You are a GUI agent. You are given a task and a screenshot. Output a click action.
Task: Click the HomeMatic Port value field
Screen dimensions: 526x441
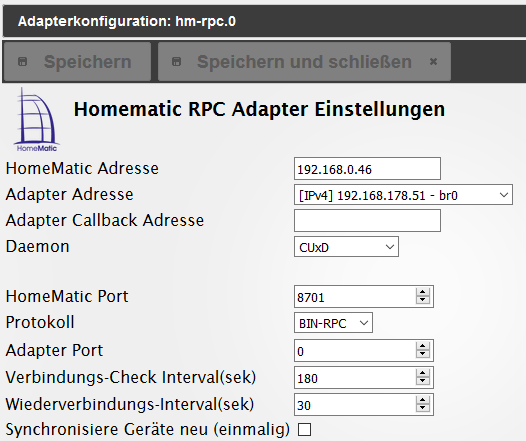(x=355, y=296)
